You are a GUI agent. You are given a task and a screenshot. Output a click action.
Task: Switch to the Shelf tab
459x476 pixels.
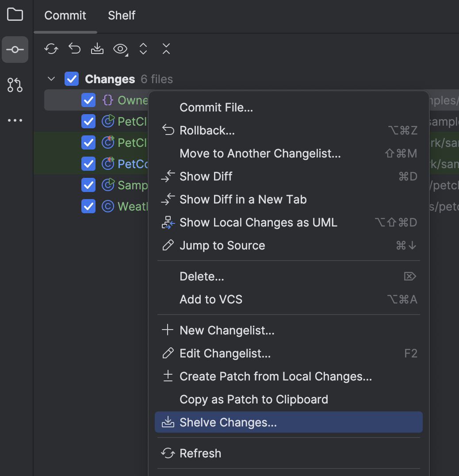[x=121, y=15]
